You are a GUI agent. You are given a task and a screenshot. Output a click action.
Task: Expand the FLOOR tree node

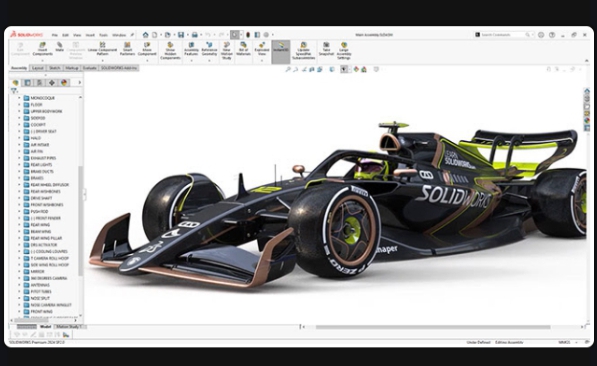[19, 104]
